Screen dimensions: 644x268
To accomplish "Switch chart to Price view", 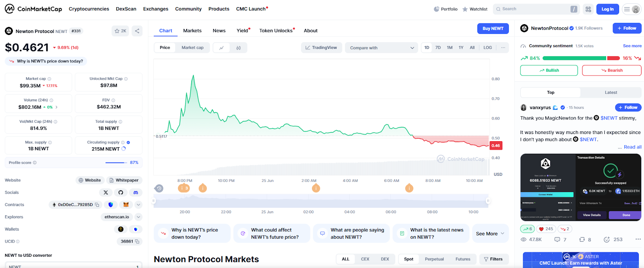I will pos(165,47).
